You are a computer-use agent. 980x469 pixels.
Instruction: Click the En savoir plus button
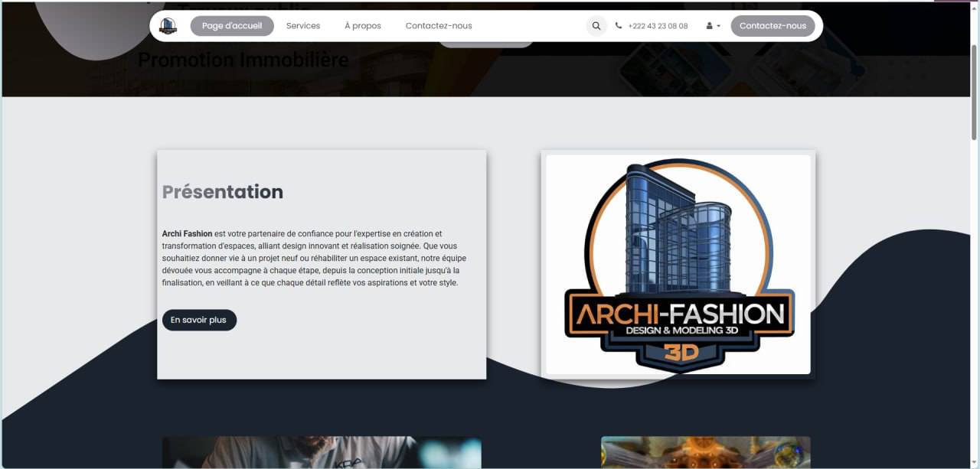coord(199,320)
